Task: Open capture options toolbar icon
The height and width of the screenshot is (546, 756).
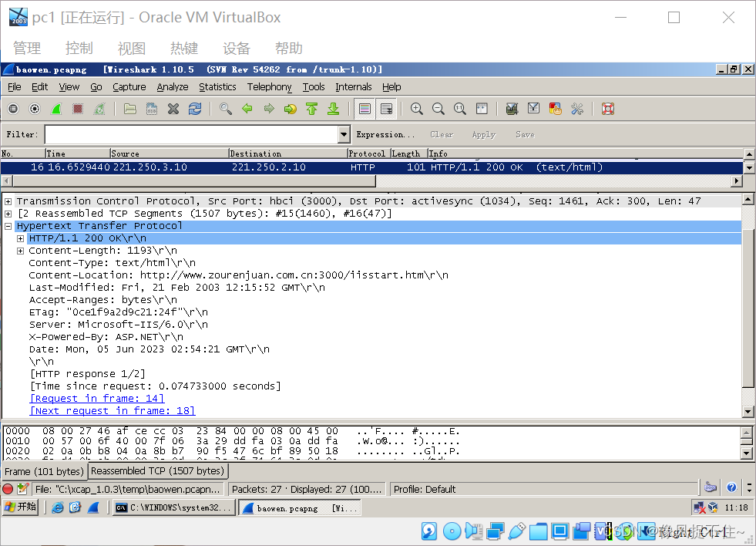Action: [35, 109]
